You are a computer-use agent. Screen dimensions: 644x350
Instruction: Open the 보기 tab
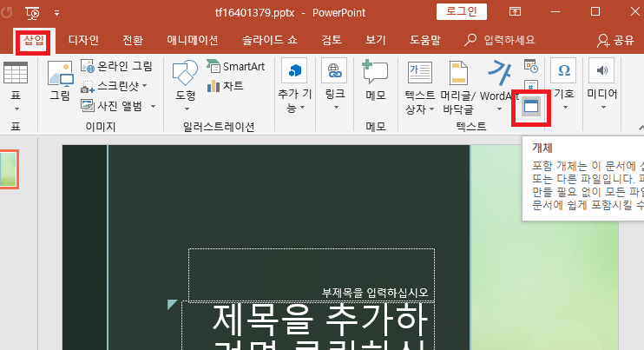click(x=376, y=40)
